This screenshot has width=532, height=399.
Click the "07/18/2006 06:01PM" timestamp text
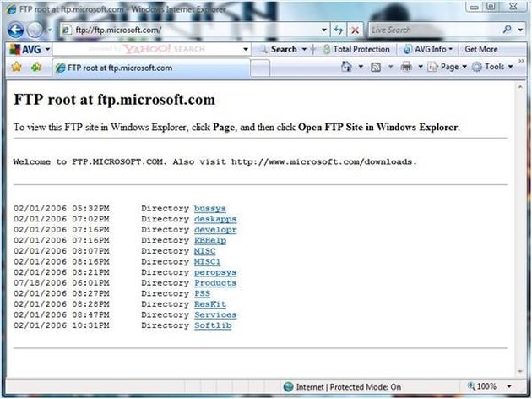tap(62, 283)
